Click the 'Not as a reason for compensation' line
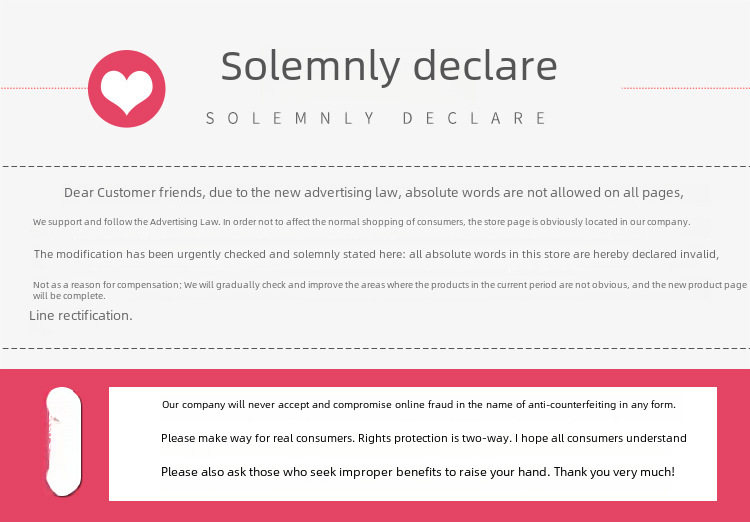 pos(389,285)
